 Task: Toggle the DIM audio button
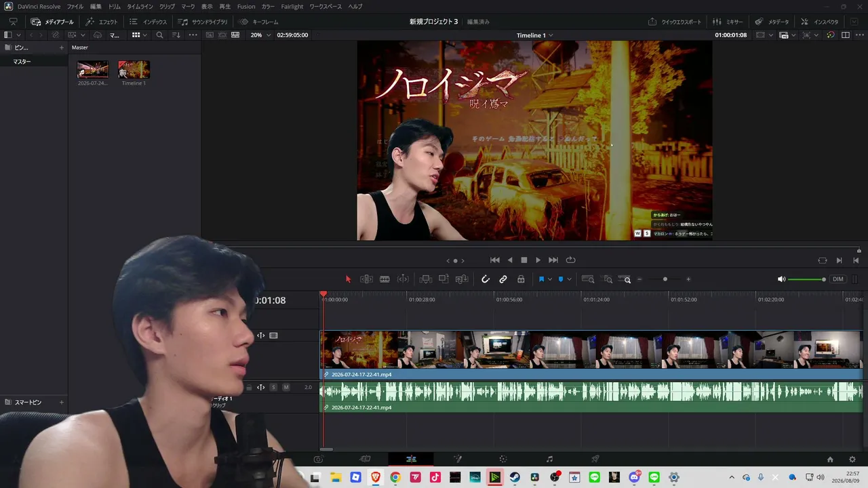[x=838, y=279]
